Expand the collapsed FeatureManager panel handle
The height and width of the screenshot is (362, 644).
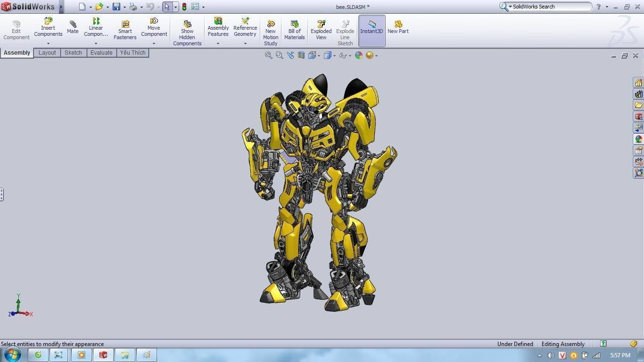[2, 195]
